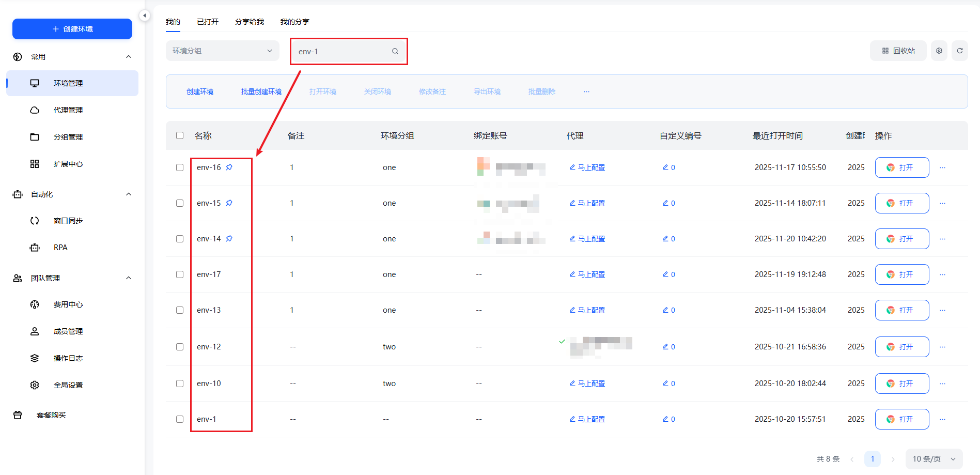Click the toolbar ellipsis for more batch actions

[586, 91]
